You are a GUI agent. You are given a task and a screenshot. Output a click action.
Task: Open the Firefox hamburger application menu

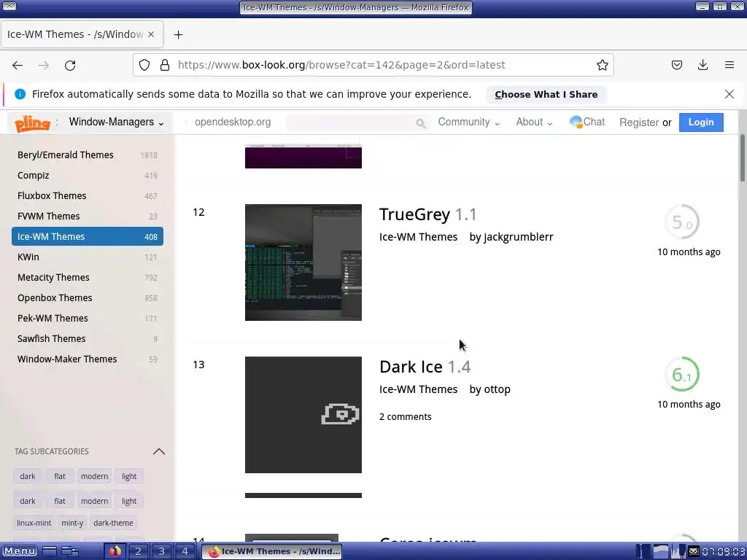pos(729,65)
